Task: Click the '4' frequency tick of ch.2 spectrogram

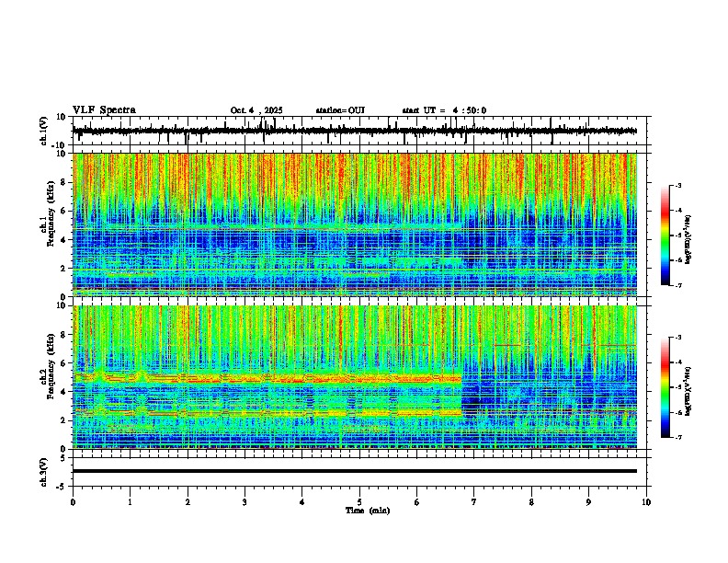Action: pyautogui.click(x=64, y=392)
